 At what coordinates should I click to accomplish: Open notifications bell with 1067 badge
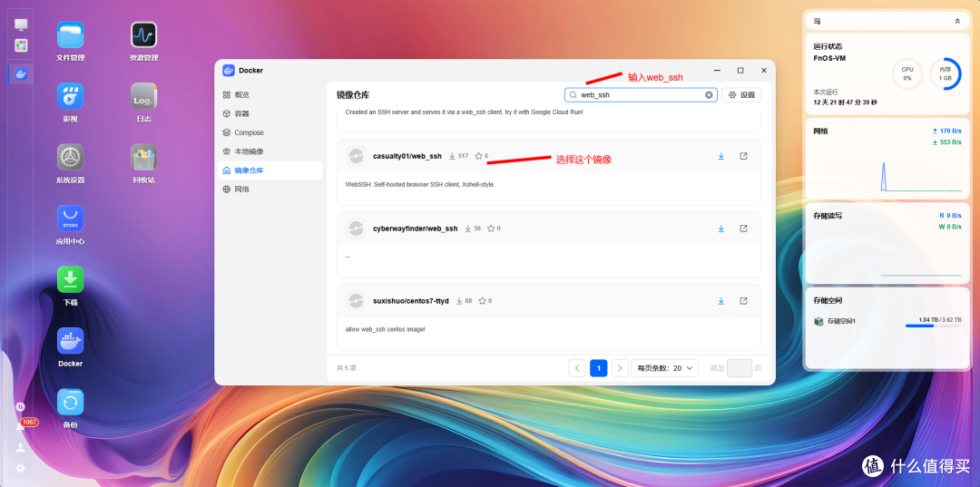21,426
